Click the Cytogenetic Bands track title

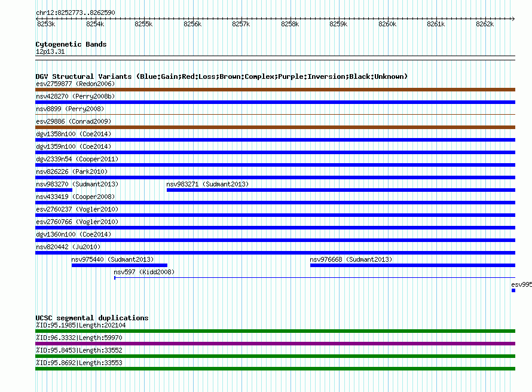(71, 44)
